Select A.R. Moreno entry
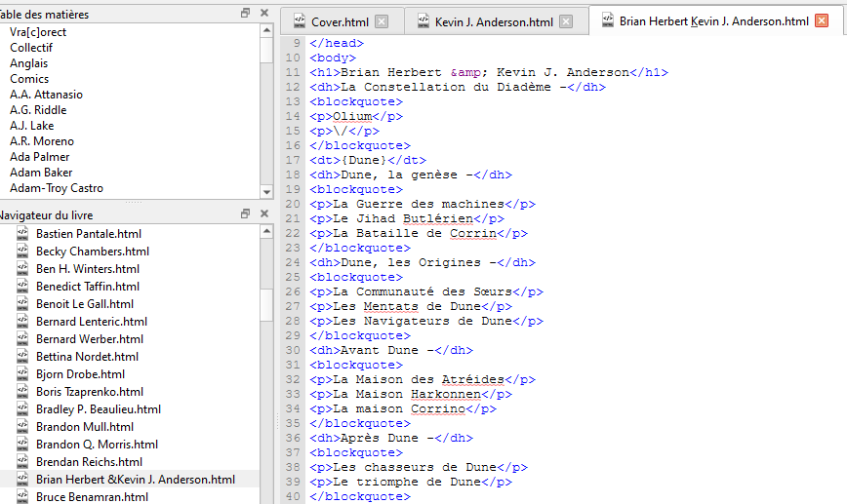The width and height of the screenshot is (847, 504). pos(42,141)
